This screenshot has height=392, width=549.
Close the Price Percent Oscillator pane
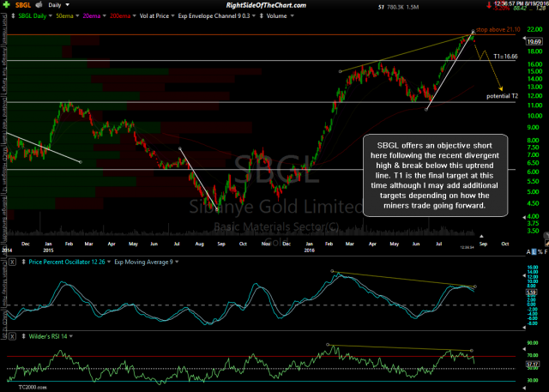12,262
